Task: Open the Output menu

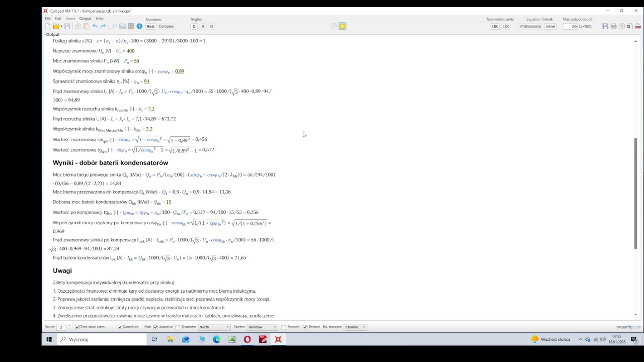Action: coord(85,19)
